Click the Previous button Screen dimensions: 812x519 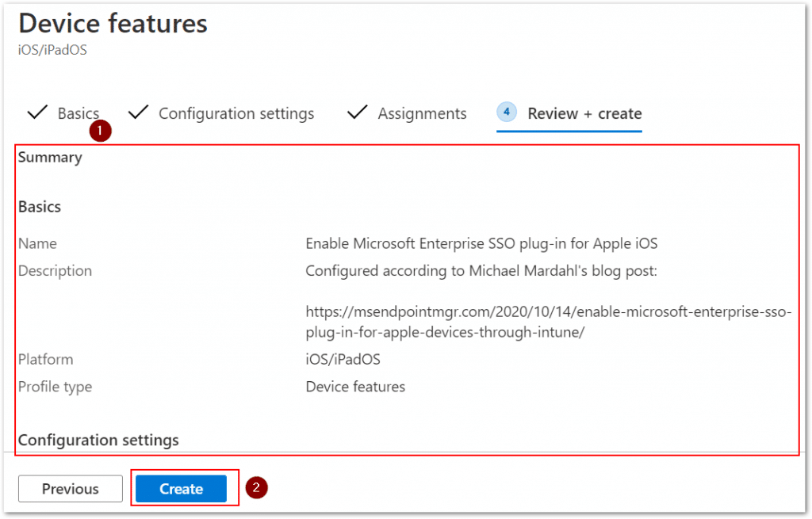point(70,488)
